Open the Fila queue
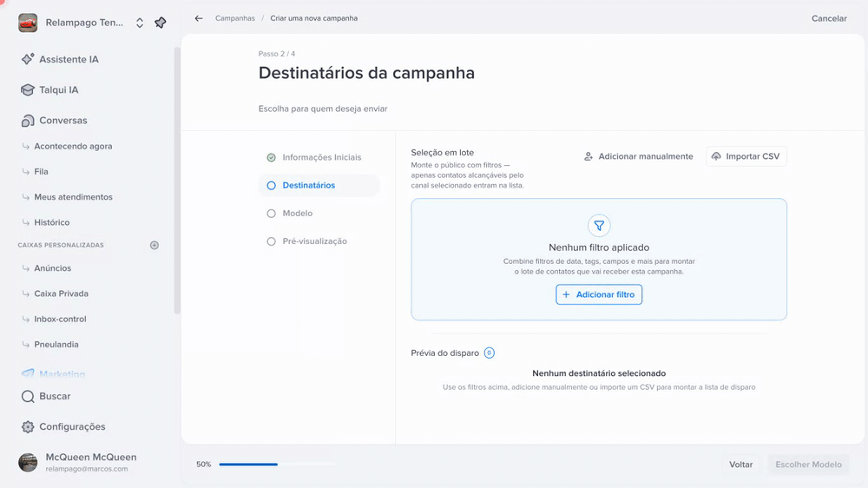Screen dimensions: 868x488 pos(41,172)
